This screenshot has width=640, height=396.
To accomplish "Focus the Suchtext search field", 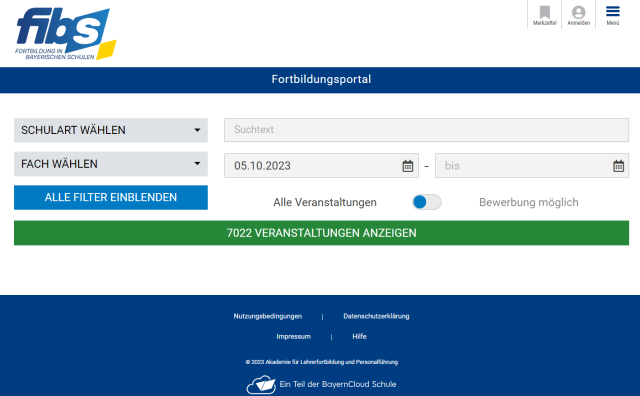I will coord(426,130).
